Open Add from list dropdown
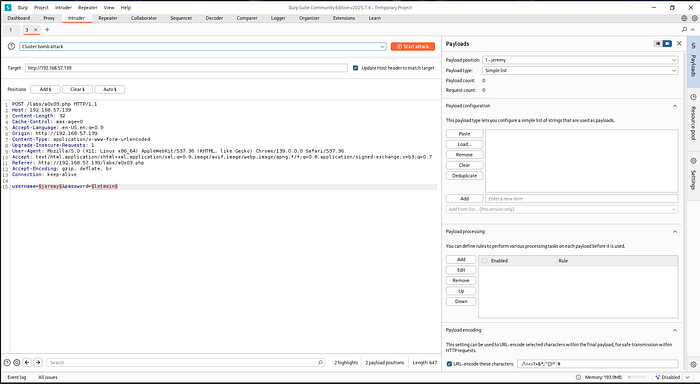Screen dimensions: 700x384 click(562, 209)
